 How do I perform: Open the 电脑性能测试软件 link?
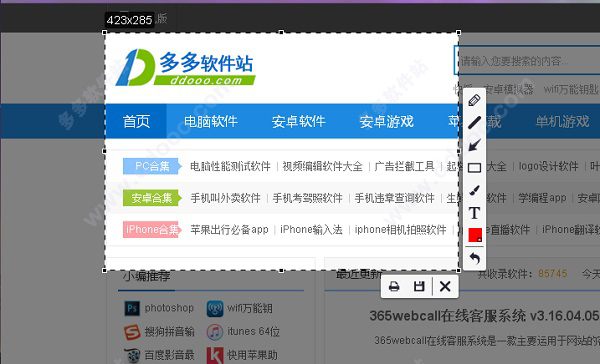point(230,166)
